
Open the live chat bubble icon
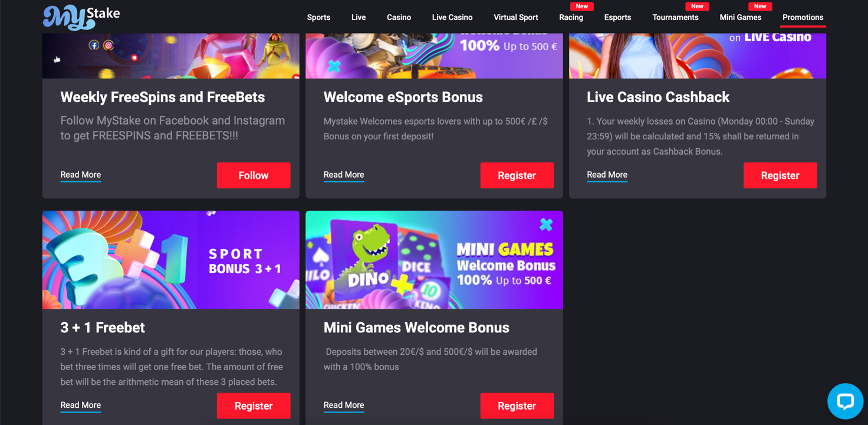tap(845, 401)
